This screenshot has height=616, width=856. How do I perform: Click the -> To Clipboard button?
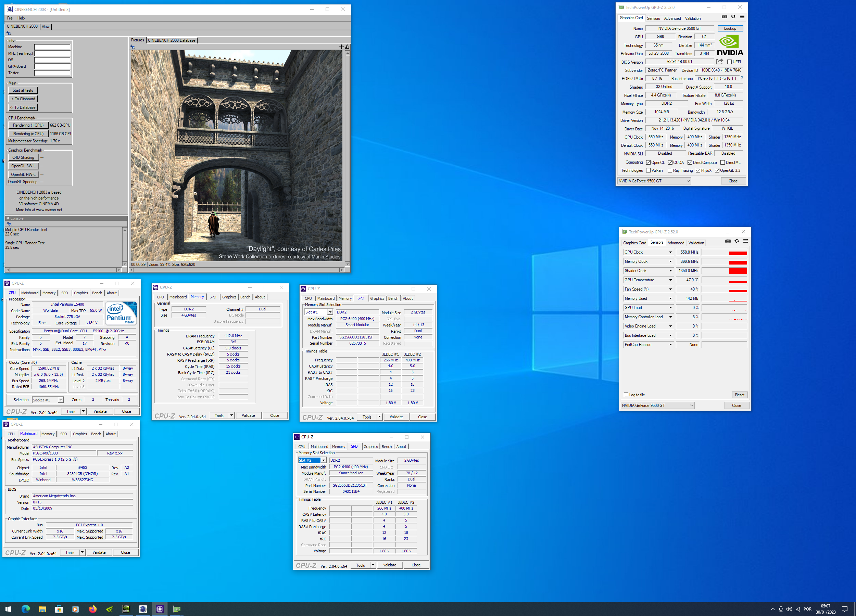coord(23,99)
